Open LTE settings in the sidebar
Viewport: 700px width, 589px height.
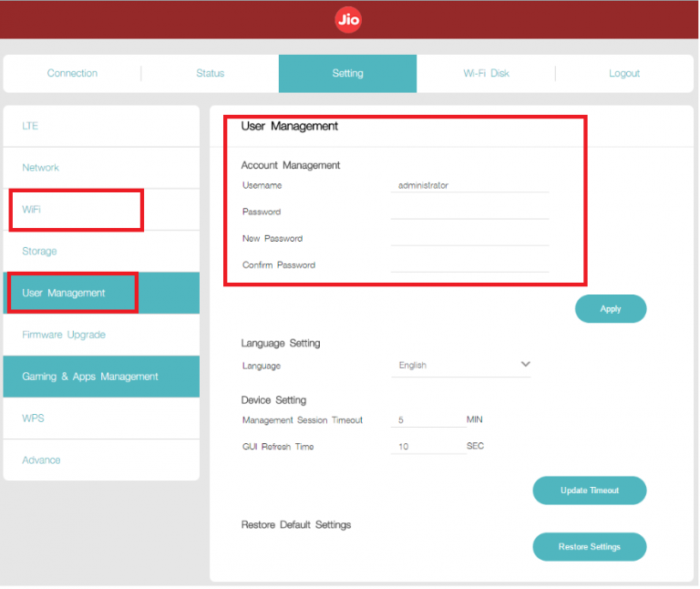tap(101, 126)
